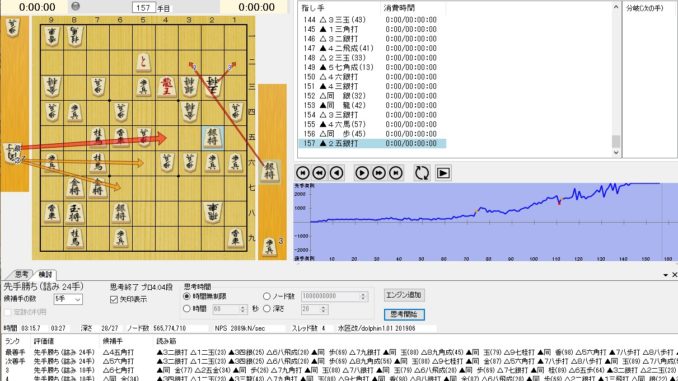This screenshot has width=678, height=381.
Task: Step back one move
Action: (x=336, y=173)
